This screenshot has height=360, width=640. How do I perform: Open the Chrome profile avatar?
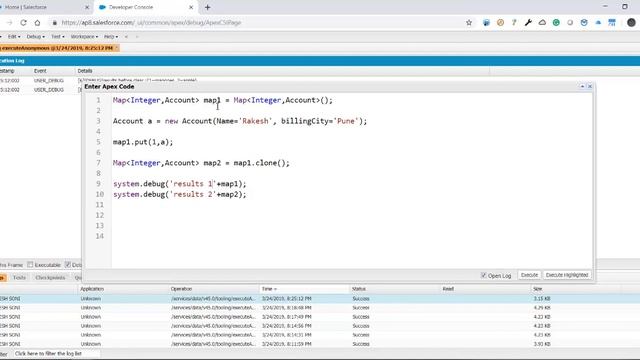pos(631,23)
